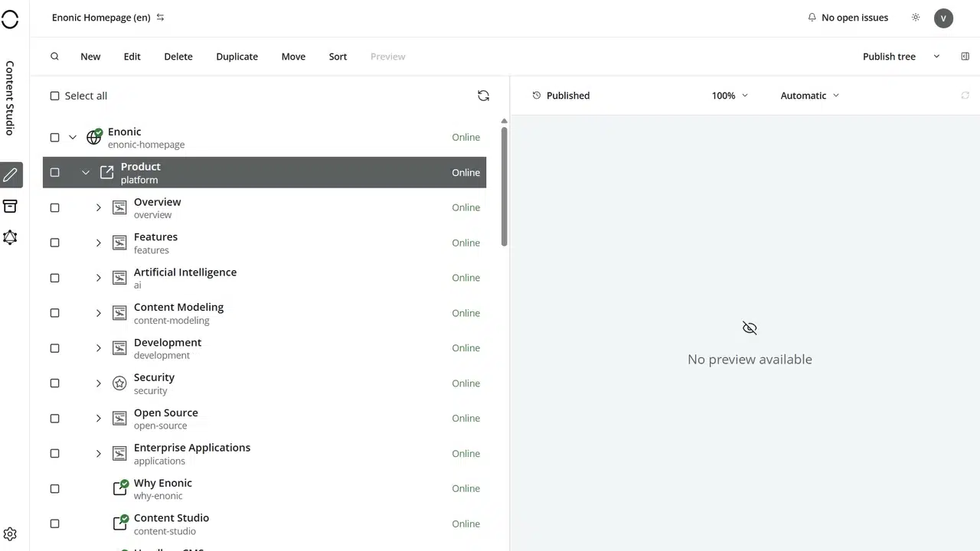Check the Enonic row checkbox

(x=54, y=138)
